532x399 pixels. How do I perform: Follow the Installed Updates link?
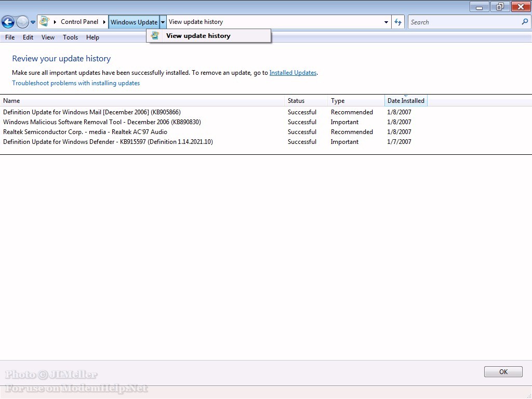[292, 73]
